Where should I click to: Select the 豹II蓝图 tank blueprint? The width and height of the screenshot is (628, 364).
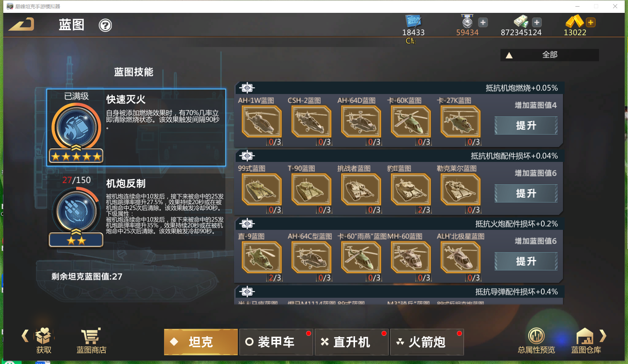click(x=411, y=190)
